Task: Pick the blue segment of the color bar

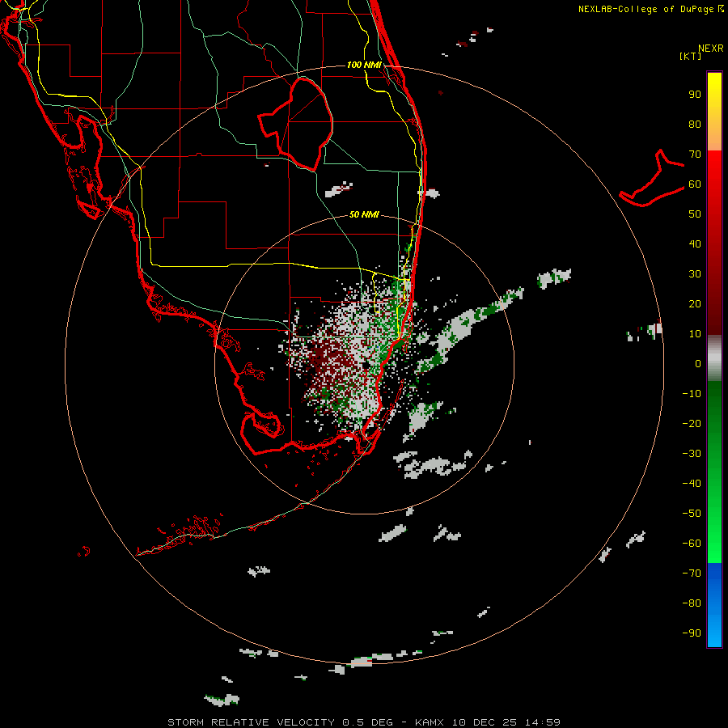Action: [714, 605]
